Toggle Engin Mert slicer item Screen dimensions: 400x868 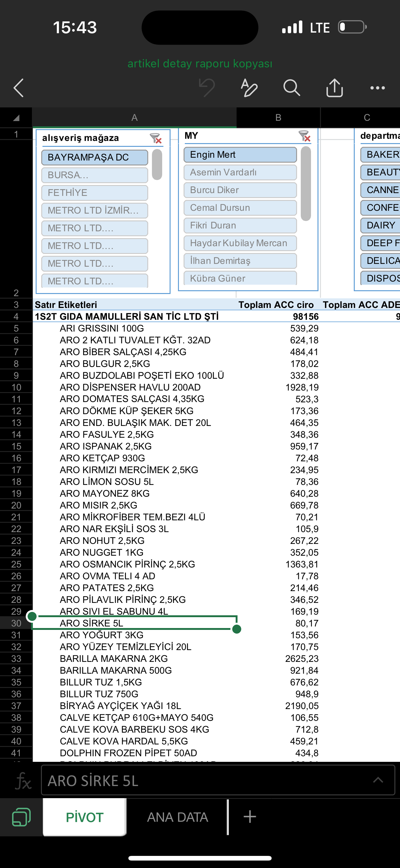tap(240, 155)
